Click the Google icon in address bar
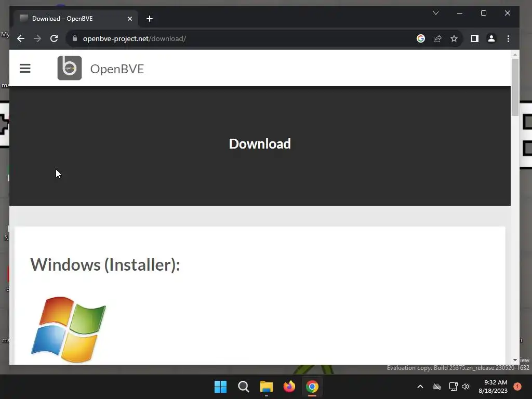Screen dimensions: 532x399 (x=421, y=38)
